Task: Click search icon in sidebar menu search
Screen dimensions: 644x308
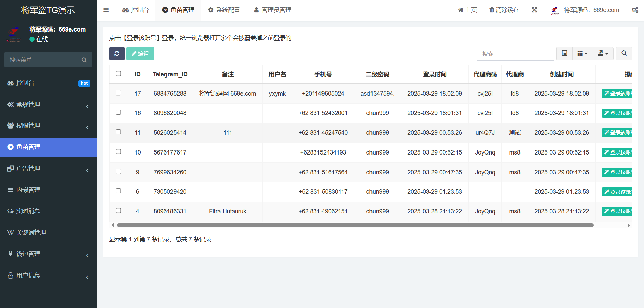Action: 84,60
